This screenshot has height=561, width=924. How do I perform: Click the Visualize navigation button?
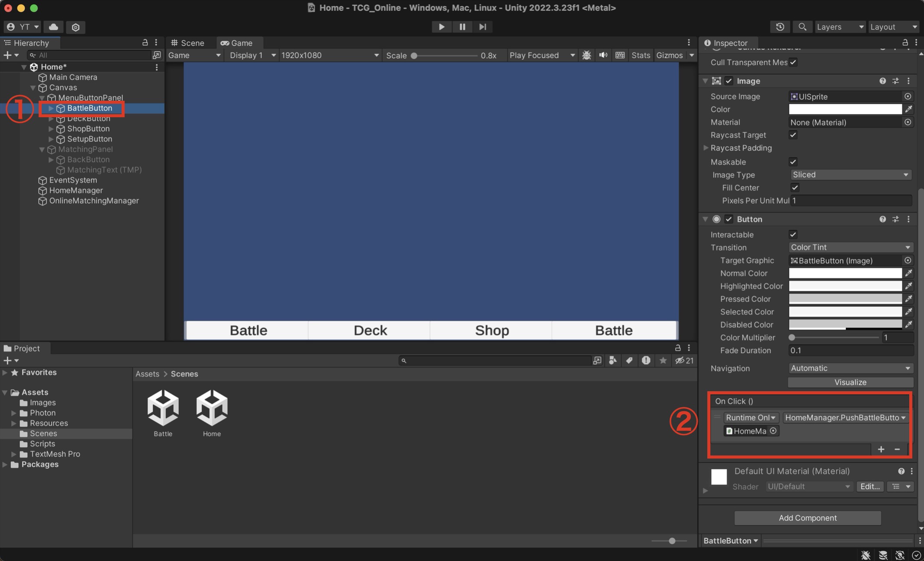pos(850,382)
